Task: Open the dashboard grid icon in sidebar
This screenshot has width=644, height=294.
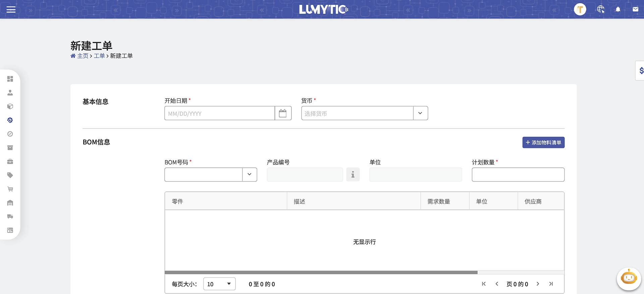Action: point(10,79)
